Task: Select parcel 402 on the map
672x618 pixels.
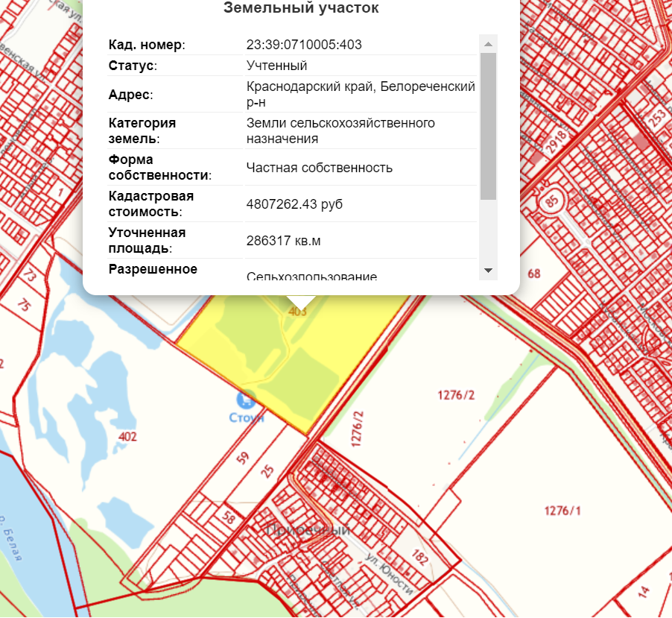Action: (127, 437)
